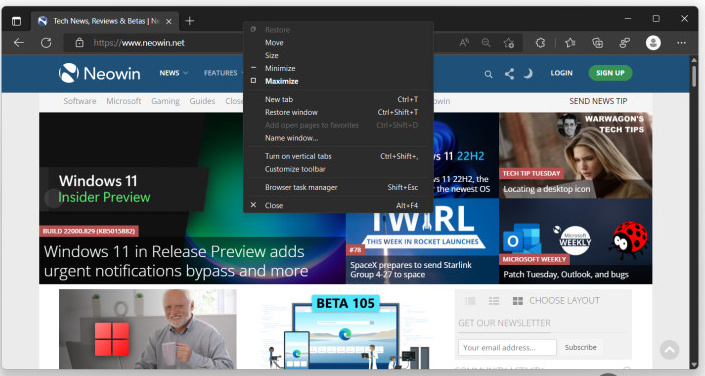This screenshot has width=705, height=376.
Task: Add this page to favorites icon
Action: click(509, 43)
